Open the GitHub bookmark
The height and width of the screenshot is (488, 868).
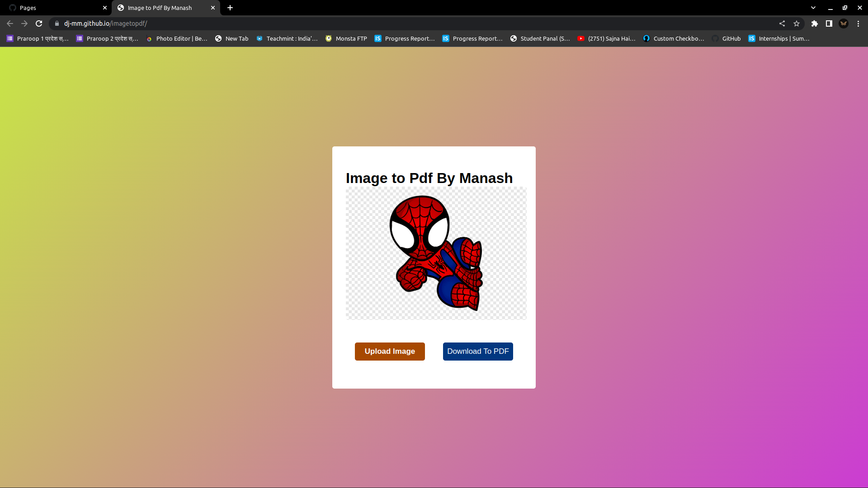tap(726, 38)
